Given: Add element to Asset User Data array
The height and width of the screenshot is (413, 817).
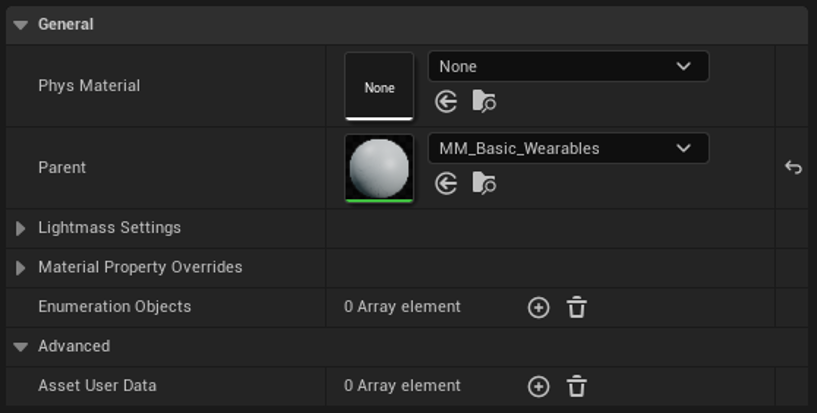Looking at the screenshot, I should 538,386.
